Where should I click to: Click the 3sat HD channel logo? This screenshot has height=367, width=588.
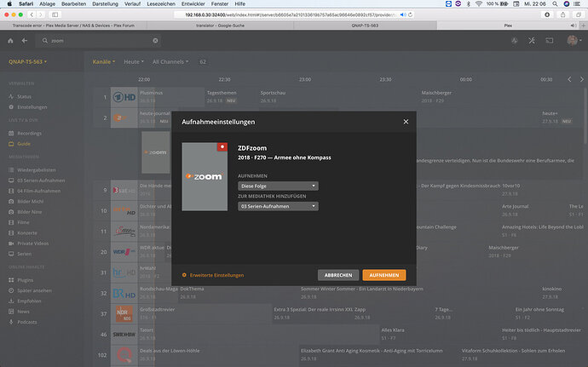pos(124,190)
